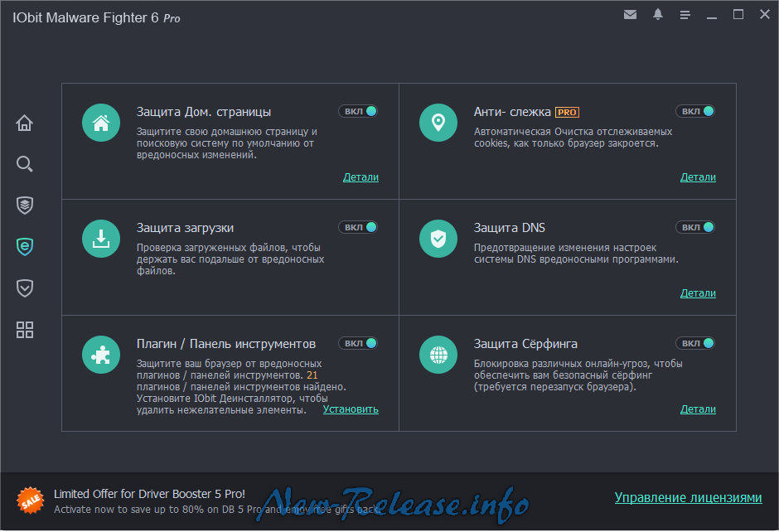Image resolution: width=779 pixels, height=532 pixels.
Task: Click the Limited Offer for Driver Booster text
Action: tap(149, 494)
